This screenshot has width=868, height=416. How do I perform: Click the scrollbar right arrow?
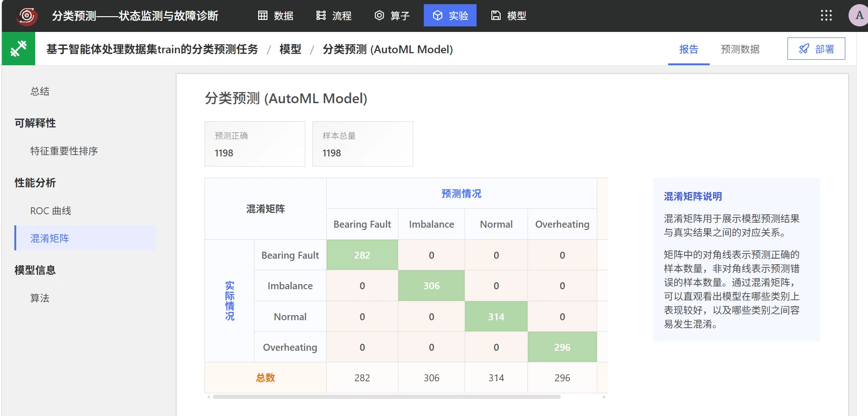(x=604, y=397)
